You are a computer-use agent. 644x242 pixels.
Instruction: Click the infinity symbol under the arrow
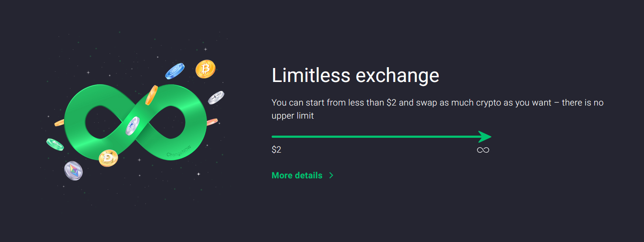point(483,150)
